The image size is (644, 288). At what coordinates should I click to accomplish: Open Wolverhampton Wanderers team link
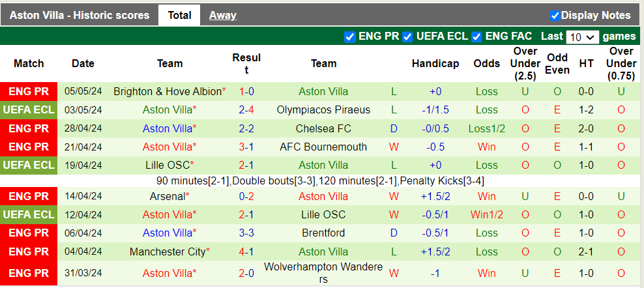point(323,272)
